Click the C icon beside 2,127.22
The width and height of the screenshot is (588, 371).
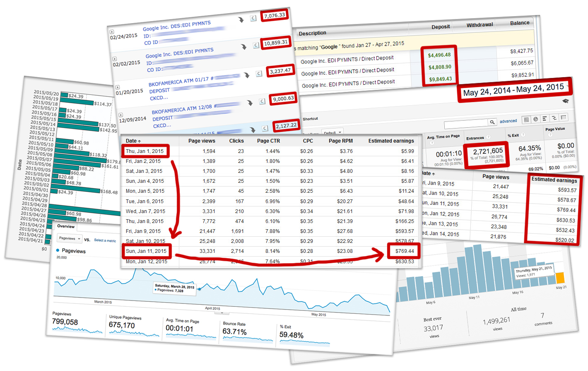click(265, 128)
